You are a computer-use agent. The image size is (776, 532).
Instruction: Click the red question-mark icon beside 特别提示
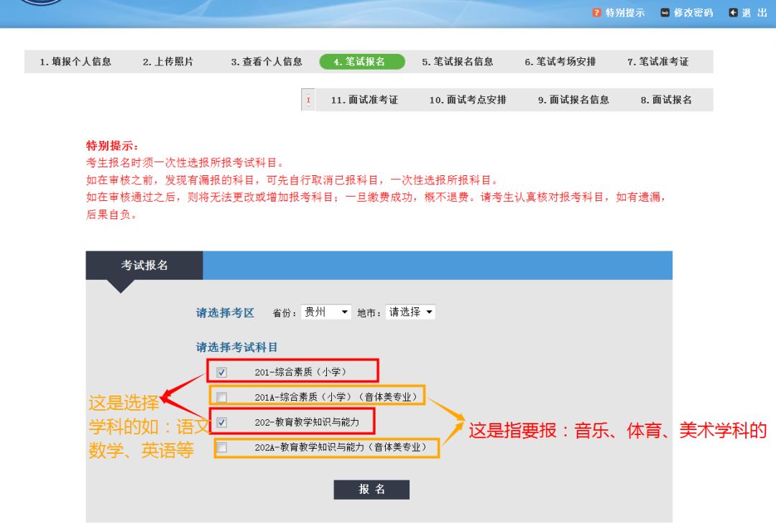(597, 11)
